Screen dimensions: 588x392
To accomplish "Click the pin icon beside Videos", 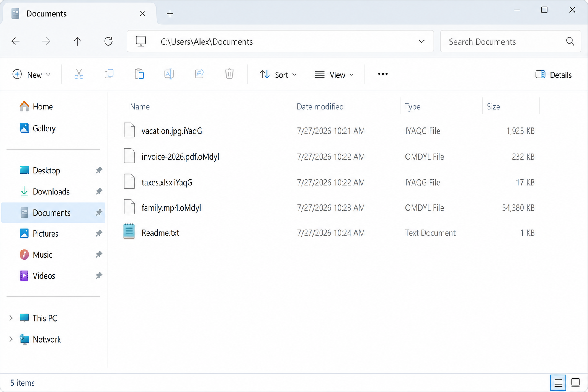I will click(x=99, y=276).
